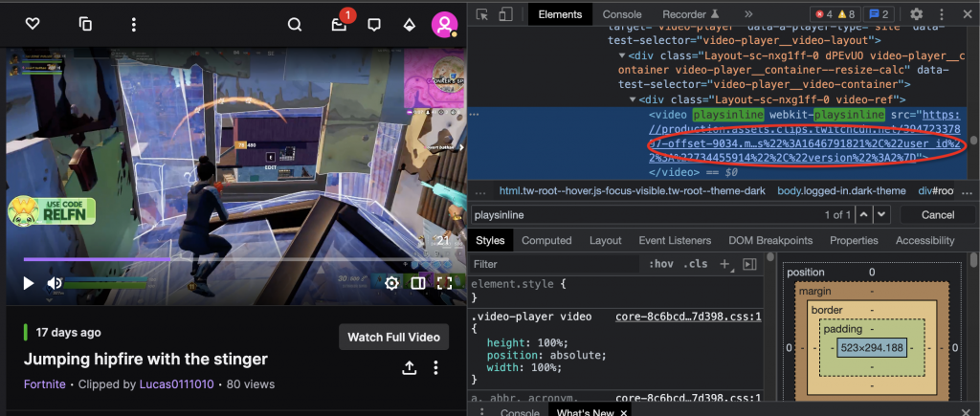This screenshot has width=980, height=416.
Task: Open the pink user avatar menu
Action: pos(444,24)
